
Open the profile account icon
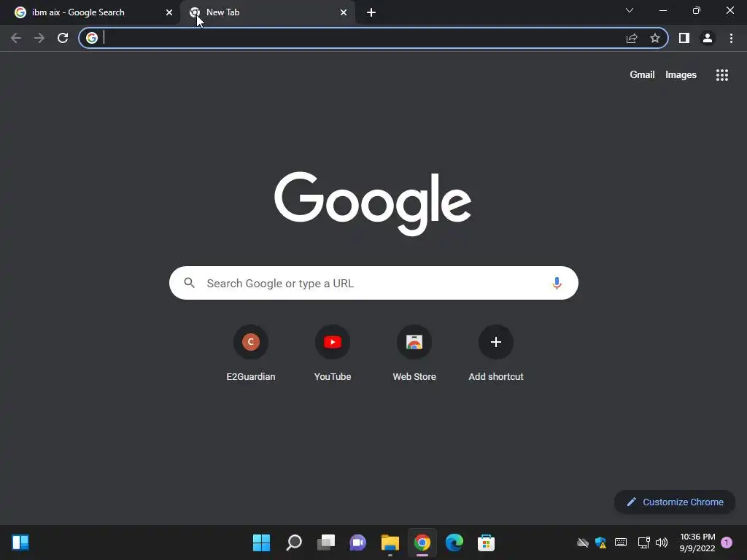708,38
